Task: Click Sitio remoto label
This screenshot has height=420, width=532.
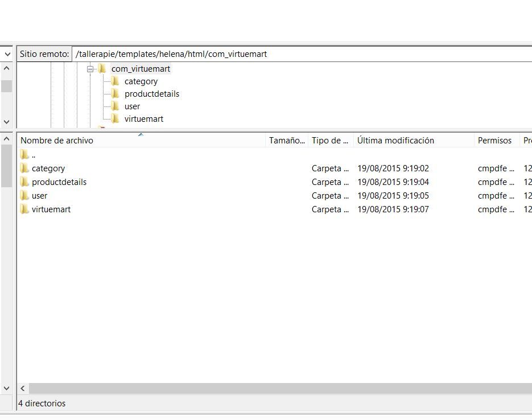Action: coord(44,54)
